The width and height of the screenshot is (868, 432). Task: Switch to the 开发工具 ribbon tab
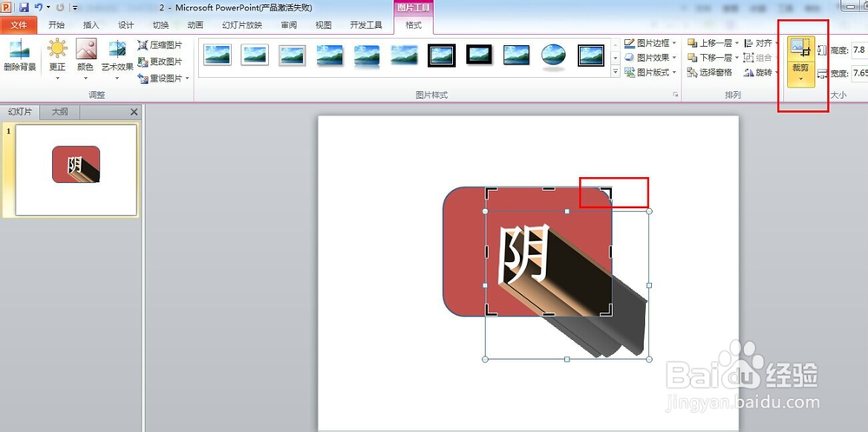[366, 25]
